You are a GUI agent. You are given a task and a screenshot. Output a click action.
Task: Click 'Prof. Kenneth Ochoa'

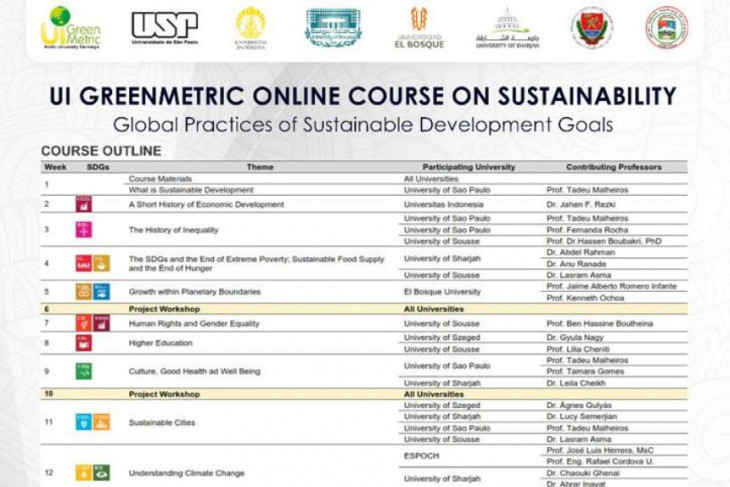pyautogui.click(x=585, y=298)
